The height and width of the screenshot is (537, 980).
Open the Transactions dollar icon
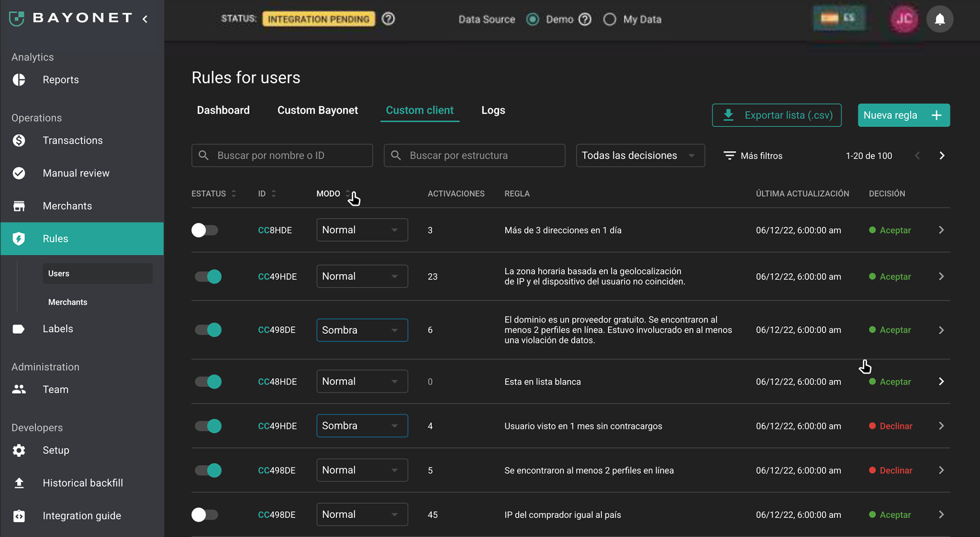click(x=19, y=140)
